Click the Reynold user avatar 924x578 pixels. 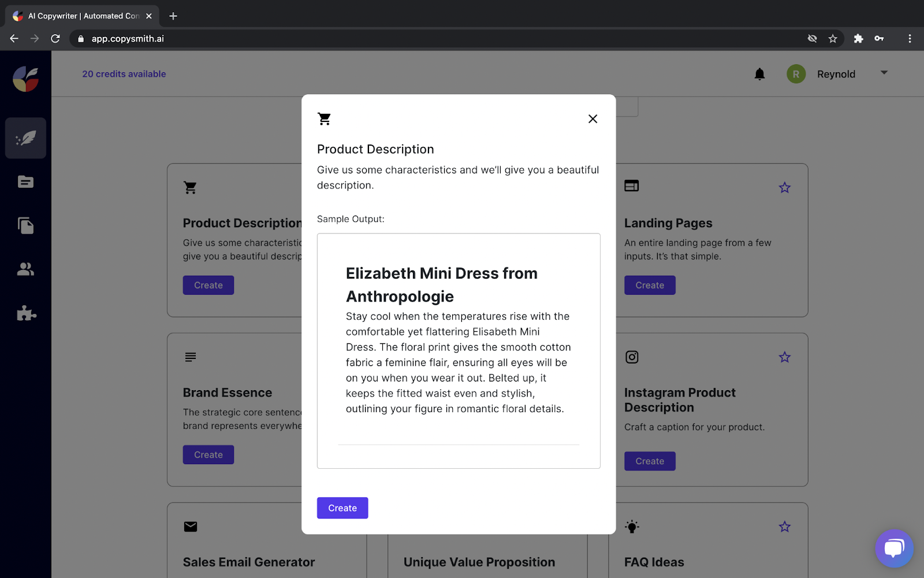pos(796,74)
